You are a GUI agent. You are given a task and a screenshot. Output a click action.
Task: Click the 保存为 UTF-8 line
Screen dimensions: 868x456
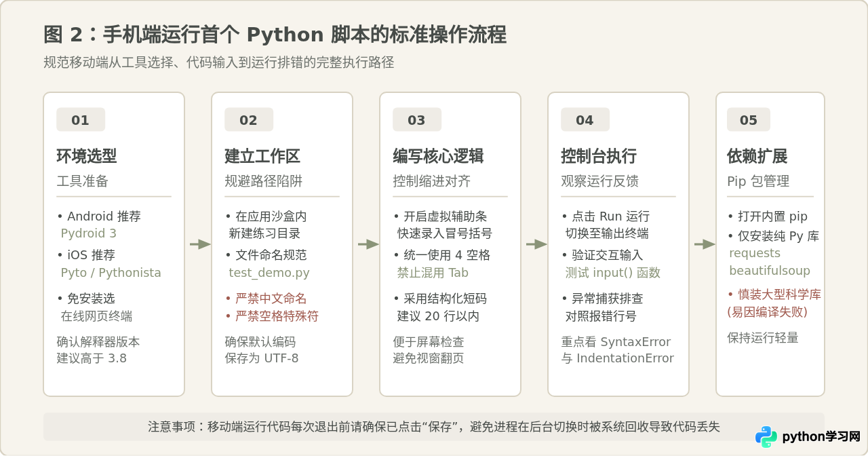click(262, 358)
